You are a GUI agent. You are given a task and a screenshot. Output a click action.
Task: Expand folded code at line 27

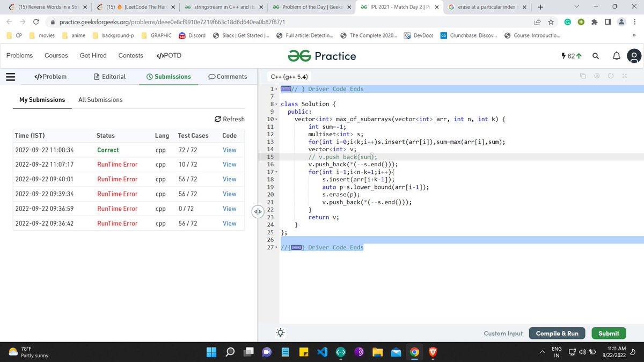(276, 247)
